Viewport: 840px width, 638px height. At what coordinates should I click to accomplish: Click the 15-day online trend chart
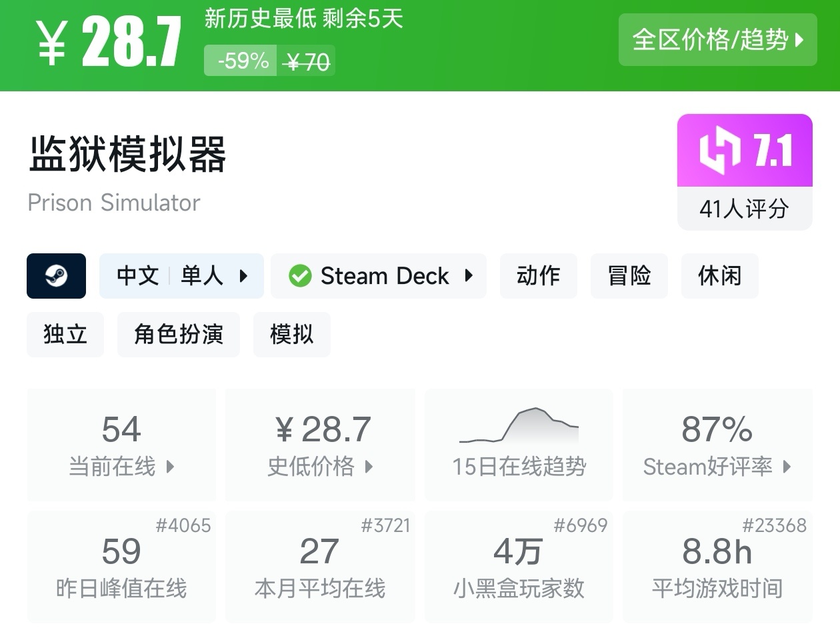[519, 426]
